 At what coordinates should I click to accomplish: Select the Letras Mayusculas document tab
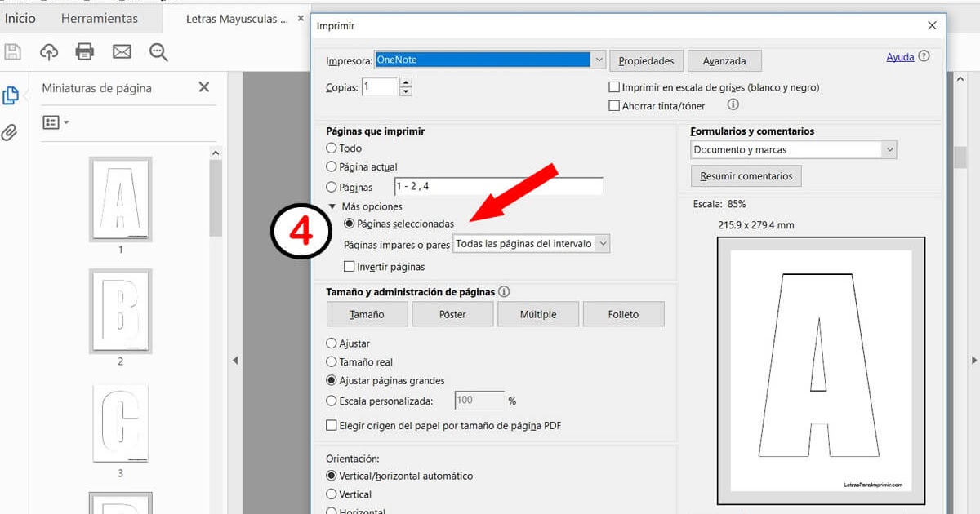tap(237, 18)
